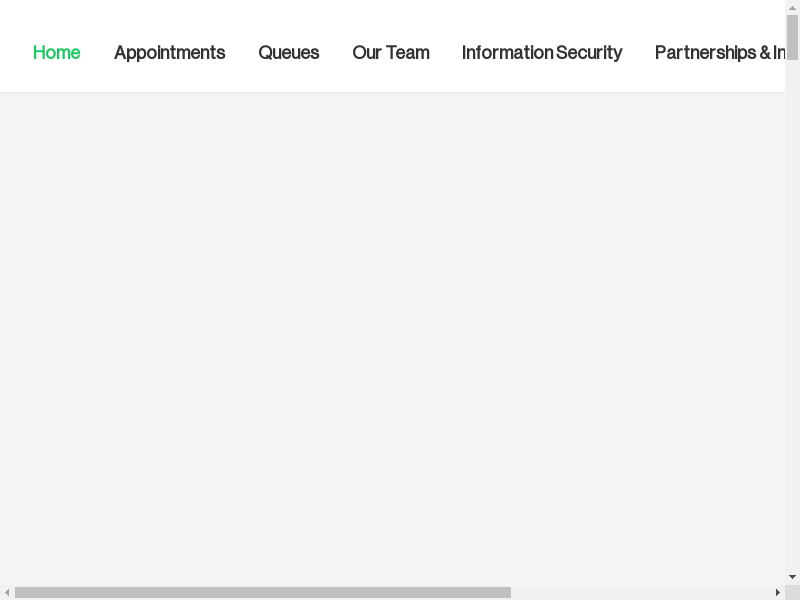Click horizontal scrollbar track right of thumb

point(640,593)
